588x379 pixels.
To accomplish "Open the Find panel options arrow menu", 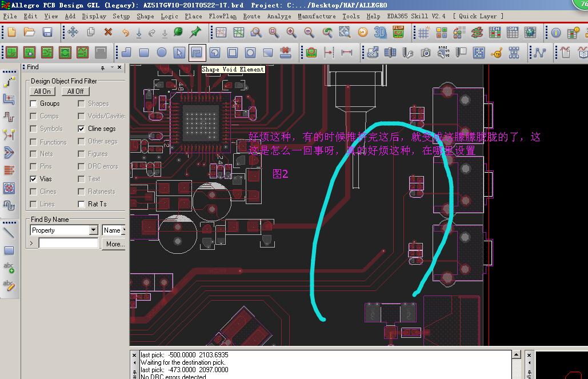I will 111,67.
